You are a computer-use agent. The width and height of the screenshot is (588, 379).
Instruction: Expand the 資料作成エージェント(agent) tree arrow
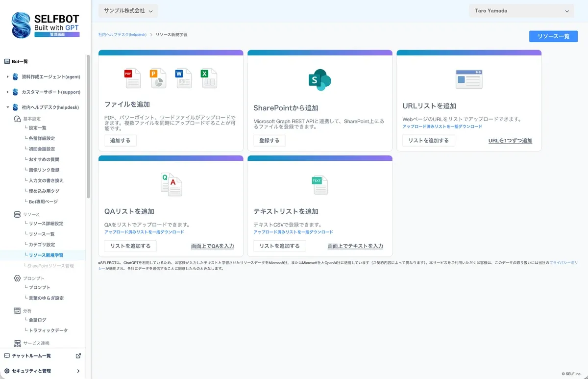7,77
